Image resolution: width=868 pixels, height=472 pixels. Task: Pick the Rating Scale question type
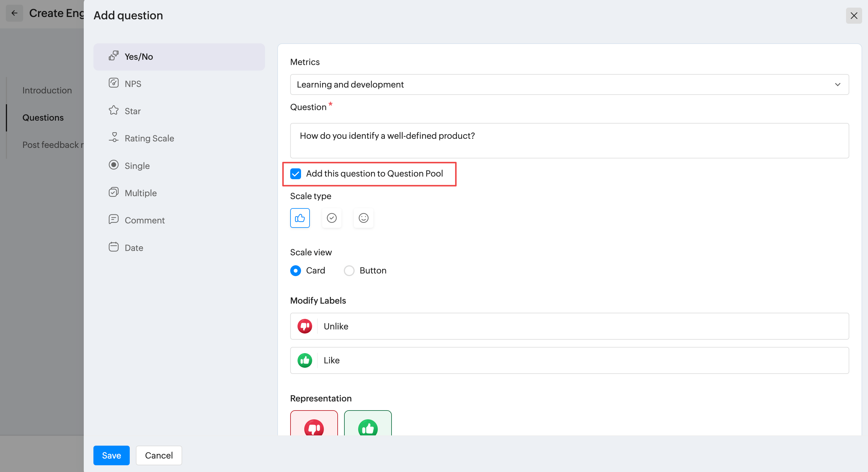coord(179,138)
